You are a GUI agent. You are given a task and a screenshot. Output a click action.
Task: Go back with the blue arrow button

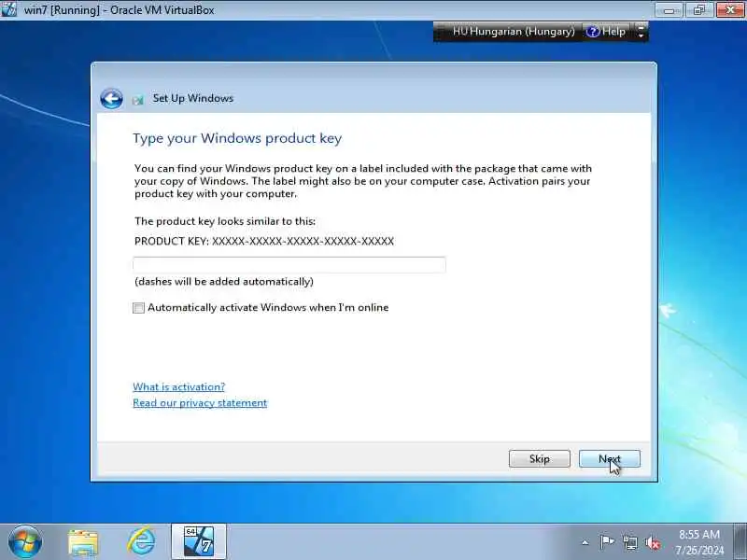pos(111,99)
